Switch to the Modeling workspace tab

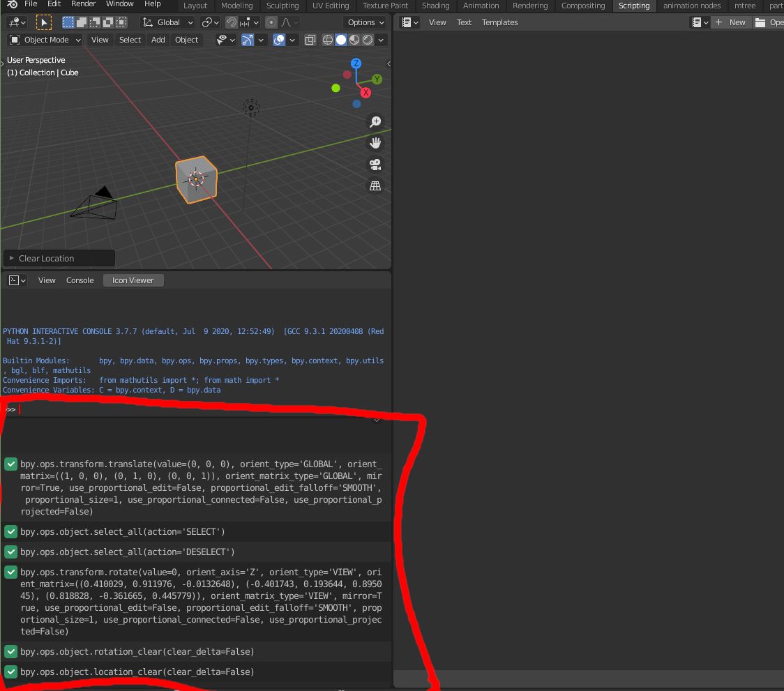click(x=237, y=6)
